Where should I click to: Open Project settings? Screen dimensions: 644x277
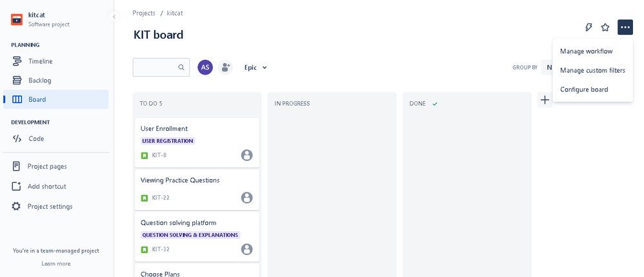coord(56,207)
